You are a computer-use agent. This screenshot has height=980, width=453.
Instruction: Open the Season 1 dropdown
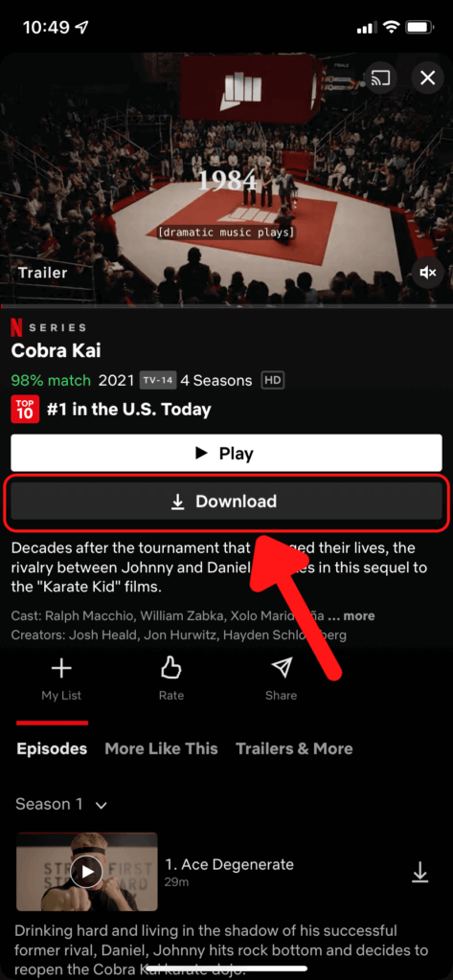click(61, 804)
